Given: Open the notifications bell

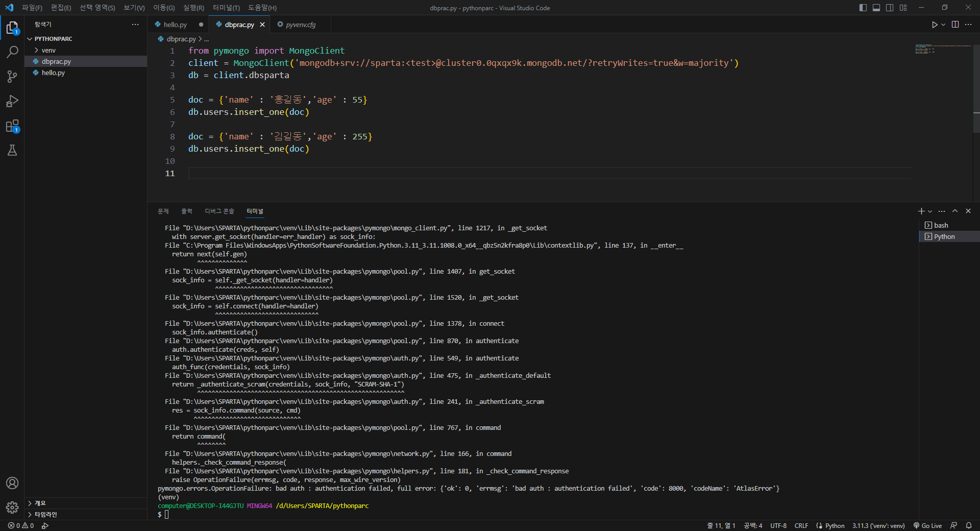Looking at the screenshot, I should coord(969,525).
